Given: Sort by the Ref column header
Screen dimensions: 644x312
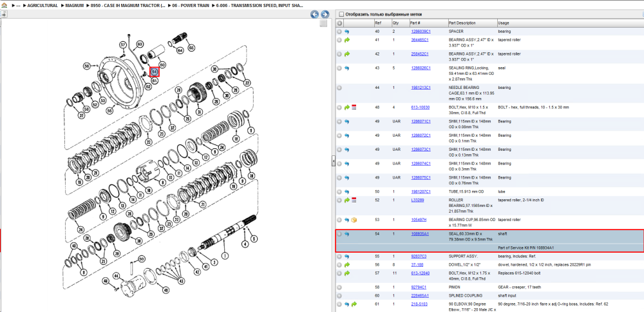Looking at the screenshot, I should 378,23.
